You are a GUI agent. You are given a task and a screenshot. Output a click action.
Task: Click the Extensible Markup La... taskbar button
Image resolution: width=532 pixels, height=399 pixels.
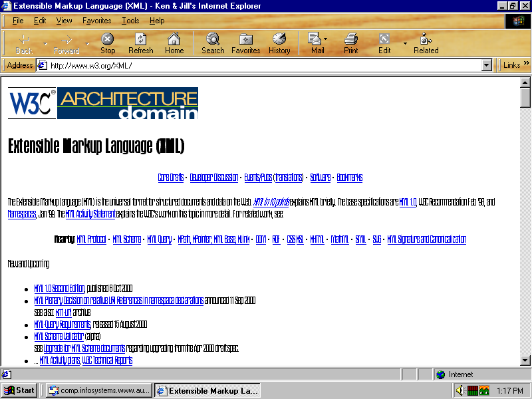click(207, 390)
